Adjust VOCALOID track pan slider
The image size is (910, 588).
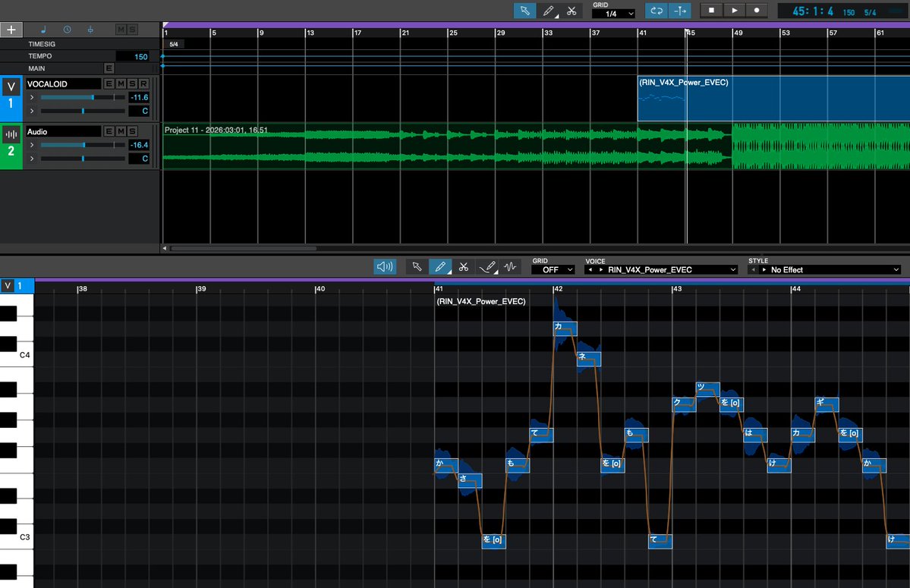point(83,111)
